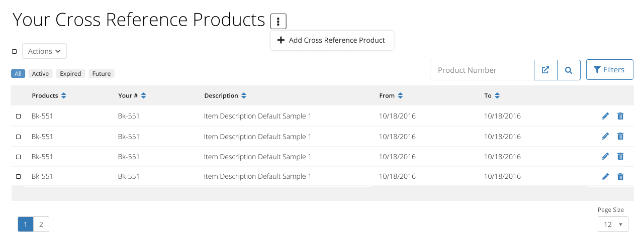Delete the first Bk-551 row via trash icon
The height and width of the screenshot is (239, 644).
620,116
